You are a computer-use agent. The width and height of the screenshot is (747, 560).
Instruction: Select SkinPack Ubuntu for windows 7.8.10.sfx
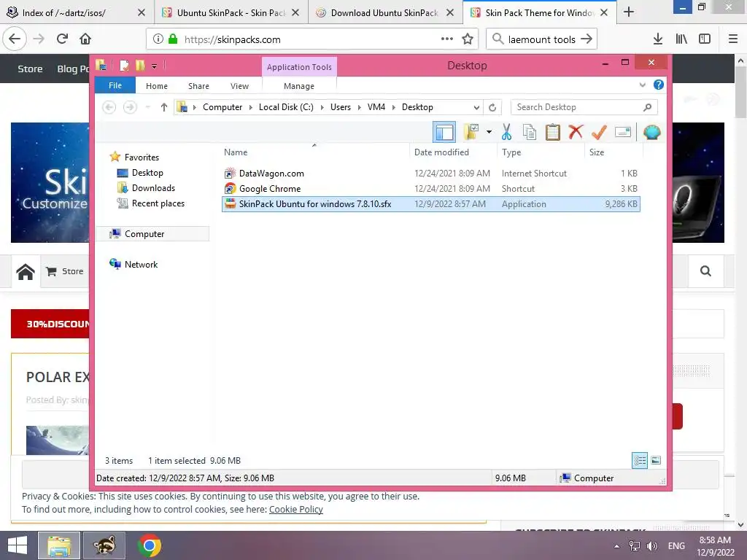pyautogui.click(x=430, y=204)
